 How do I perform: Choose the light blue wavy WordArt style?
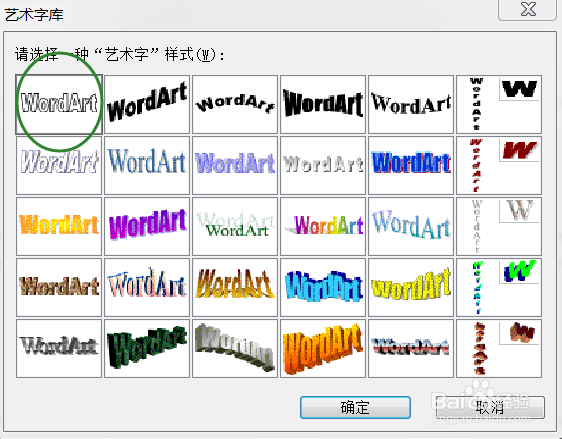pyautogui.click(x=411, y=226)
